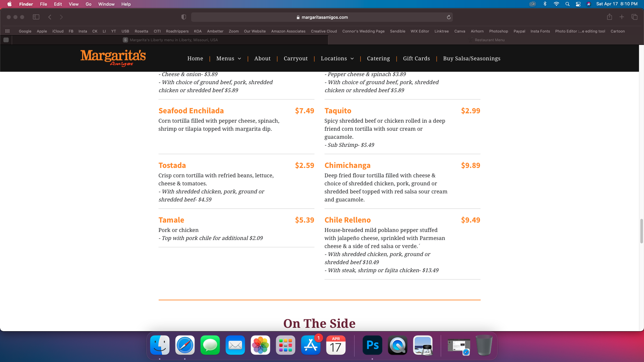Expand the Menus dropdown in navigation
Viewport: 644px width, 362px height.
pyautogui.click(x=229, y=58)
